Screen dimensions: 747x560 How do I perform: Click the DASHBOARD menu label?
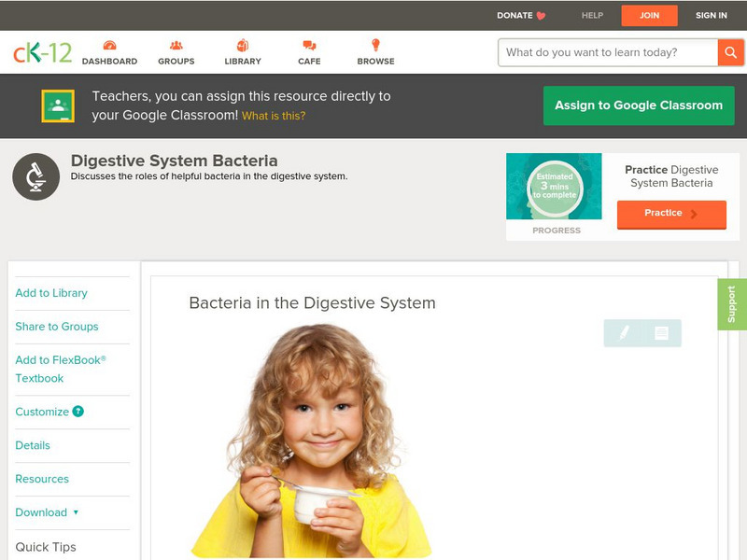pos(109,62)
